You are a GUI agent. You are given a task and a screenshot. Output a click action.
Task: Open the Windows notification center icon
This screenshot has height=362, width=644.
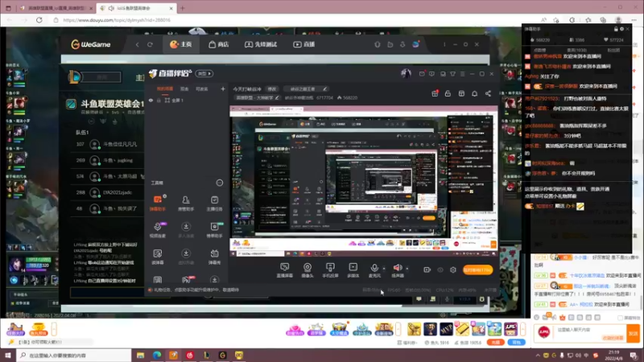[634, 356]
